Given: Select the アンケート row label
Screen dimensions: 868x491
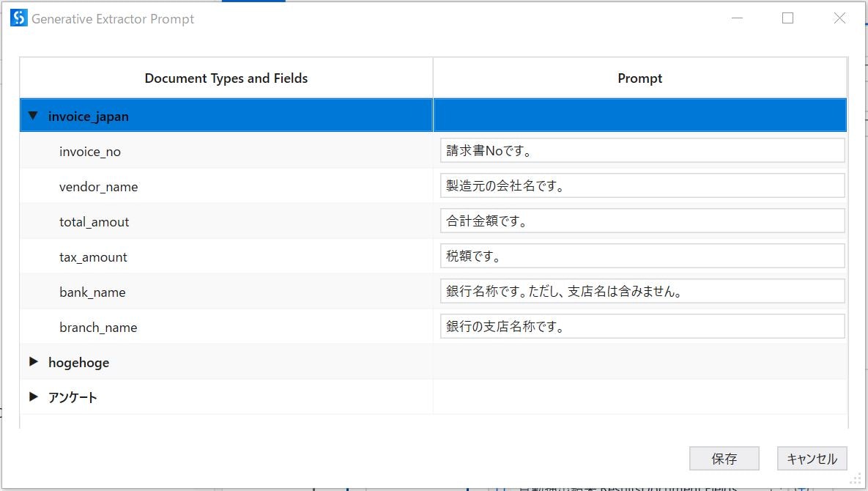Looking at the screenshot, I should tap(73, 397).
